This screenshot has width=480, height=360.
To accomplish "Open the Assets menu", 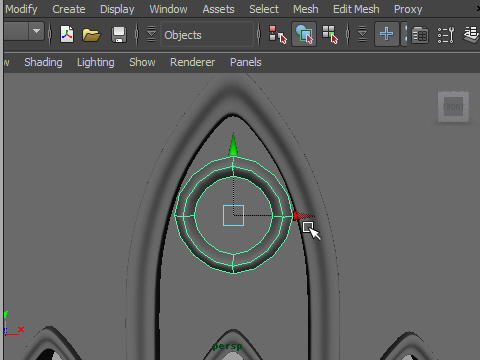I will (218, 9).
